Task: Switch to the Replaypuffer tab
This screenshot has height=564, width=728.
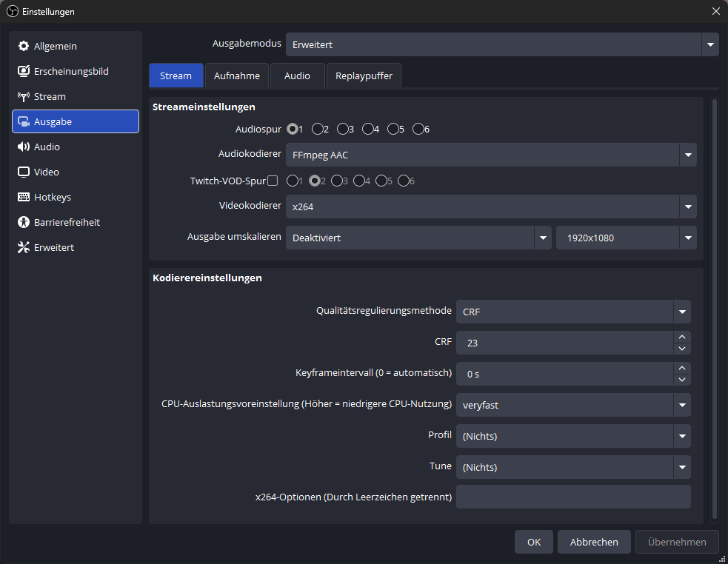Action: pos(364,75)
